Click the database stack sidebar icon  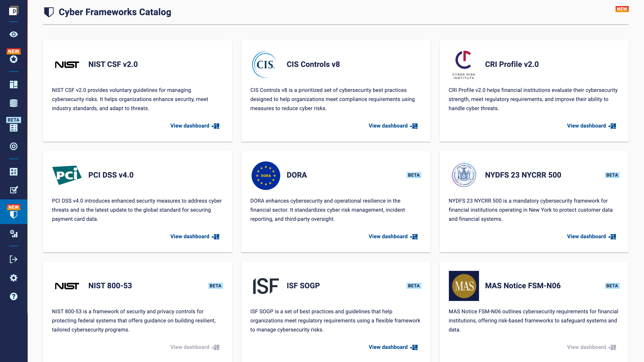click(x=13, y=103)
